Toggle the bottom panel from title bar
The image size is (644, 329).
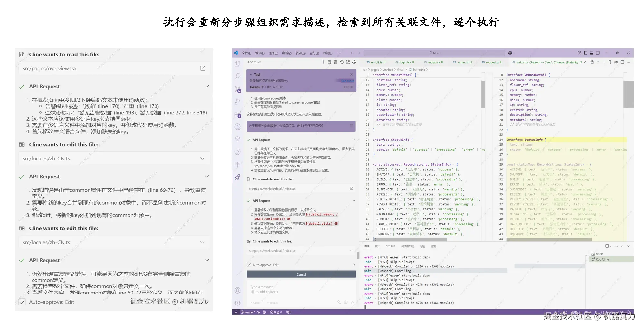click(592, 53)
